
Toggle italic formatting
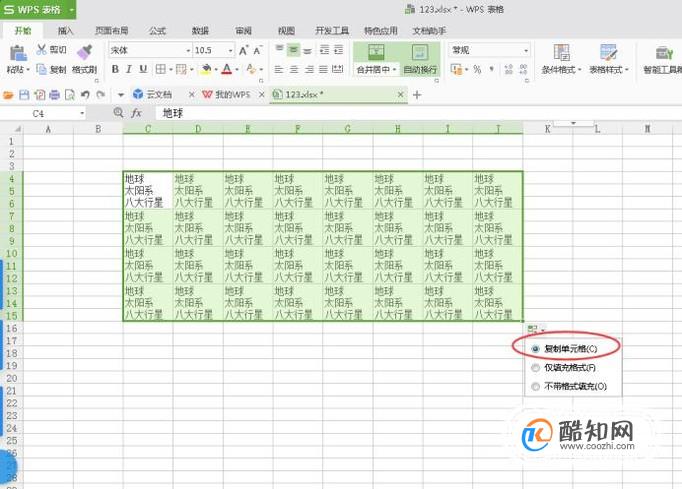[x=129, y=69]
